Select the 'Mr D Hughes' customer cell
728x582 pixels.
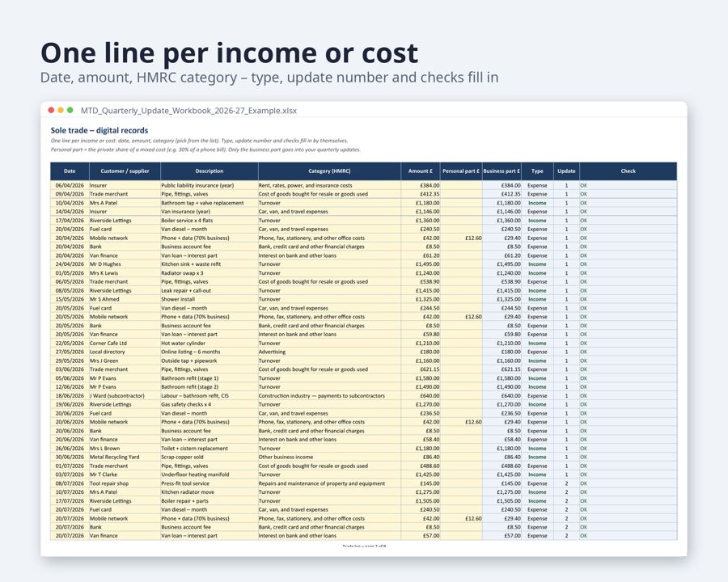125,264
